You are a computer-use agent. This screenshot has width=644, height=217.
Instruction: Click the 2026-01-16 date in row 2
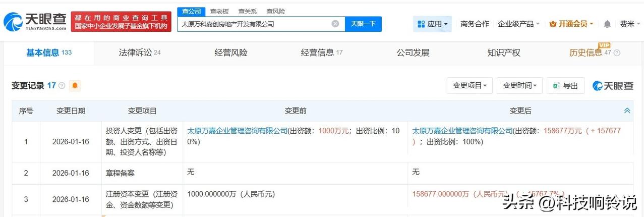(71, 173)
